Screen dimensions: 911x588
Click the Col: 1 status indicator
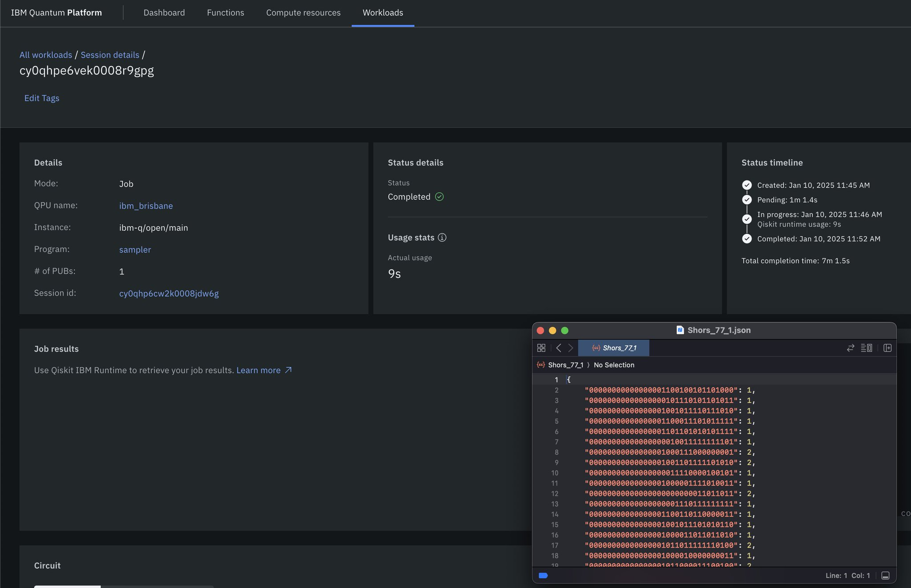click(861, 576)
